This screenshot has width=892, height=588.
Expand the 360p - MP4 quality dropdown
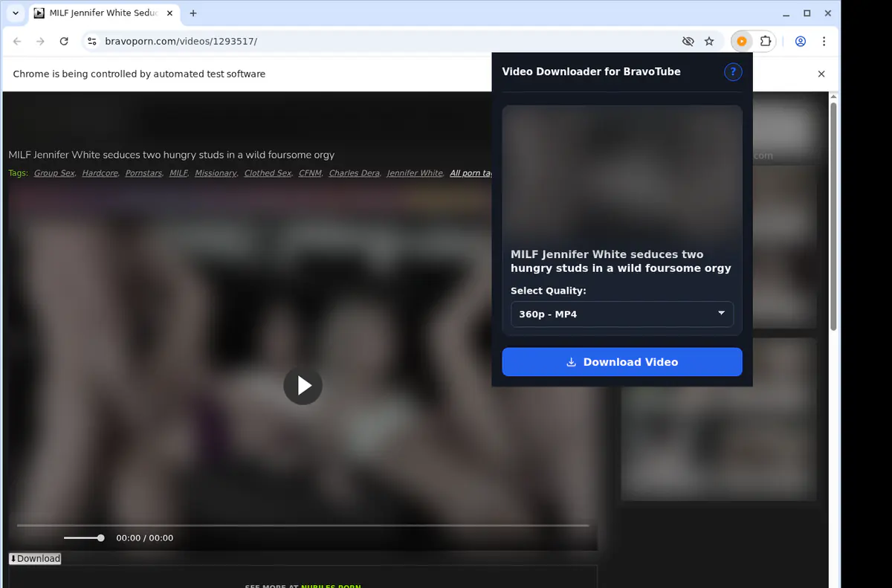coord(622,314)
